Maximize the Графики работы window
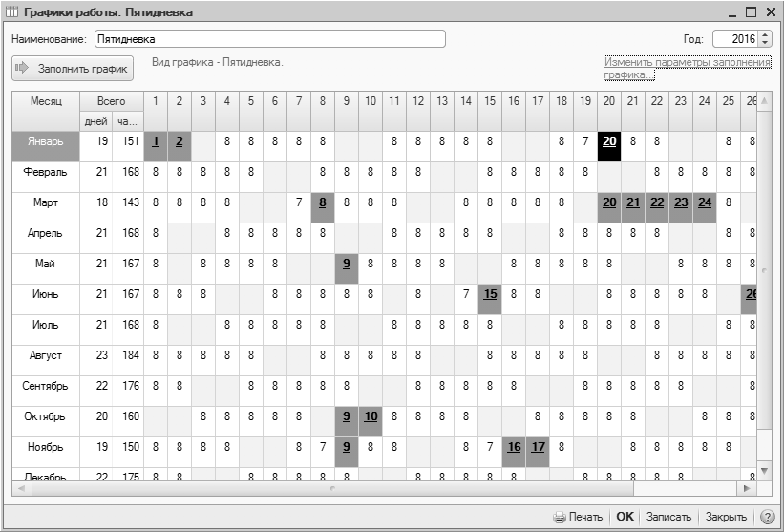 [750, 12]
